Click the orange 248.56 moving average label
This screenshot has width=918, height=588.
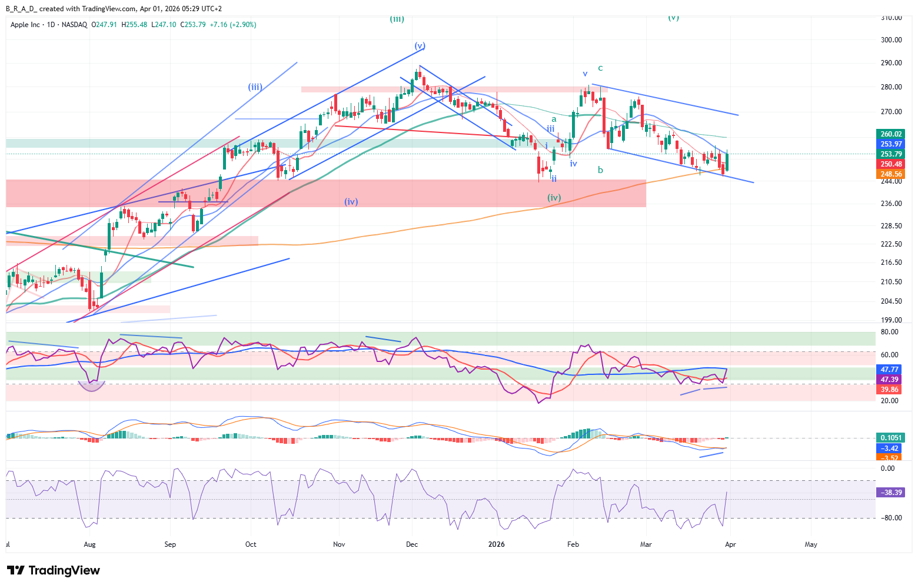click(x=891, y=174)
